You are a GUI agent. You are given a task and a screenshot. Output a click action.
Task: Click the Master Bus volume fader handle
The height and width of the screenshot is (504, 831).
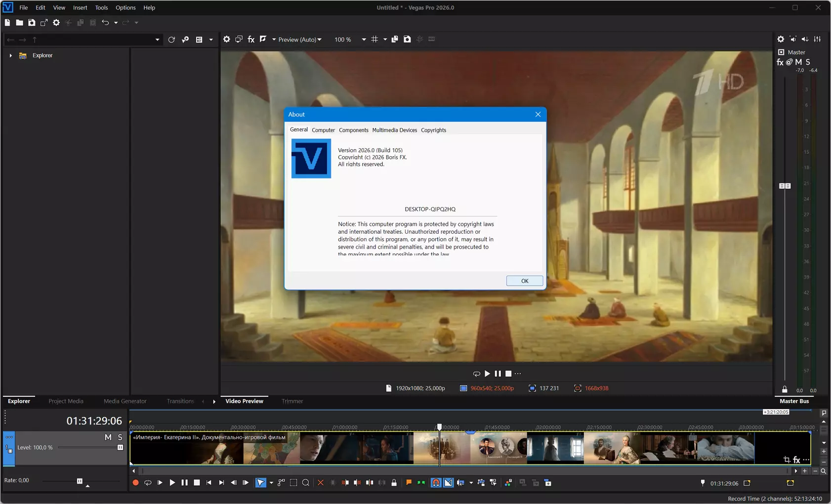click(x=785, y=186)
